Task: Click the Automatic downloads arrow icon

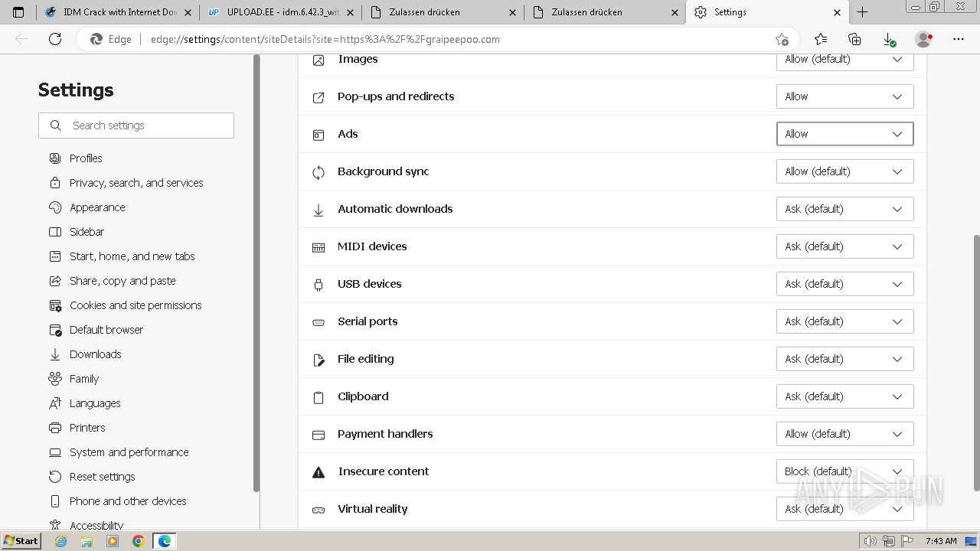Action: pos(318,210)
